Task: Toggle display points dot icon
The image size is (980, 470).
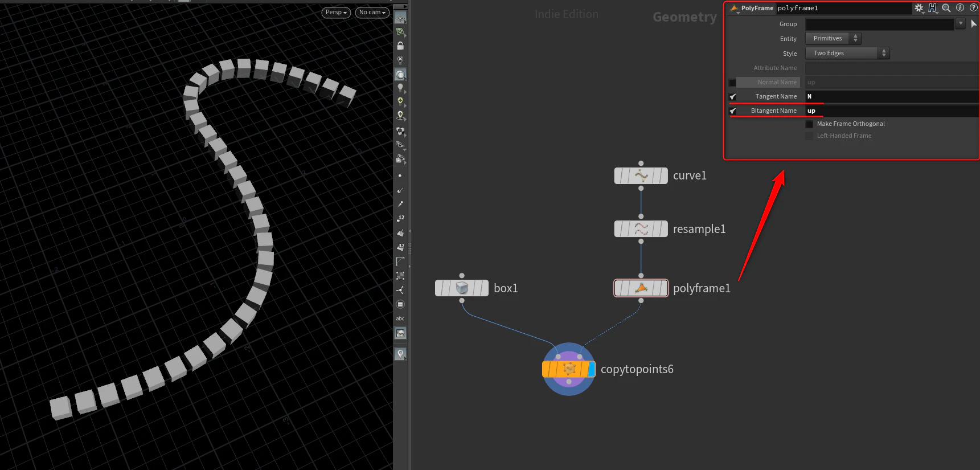Action: (x=400, y=175)
